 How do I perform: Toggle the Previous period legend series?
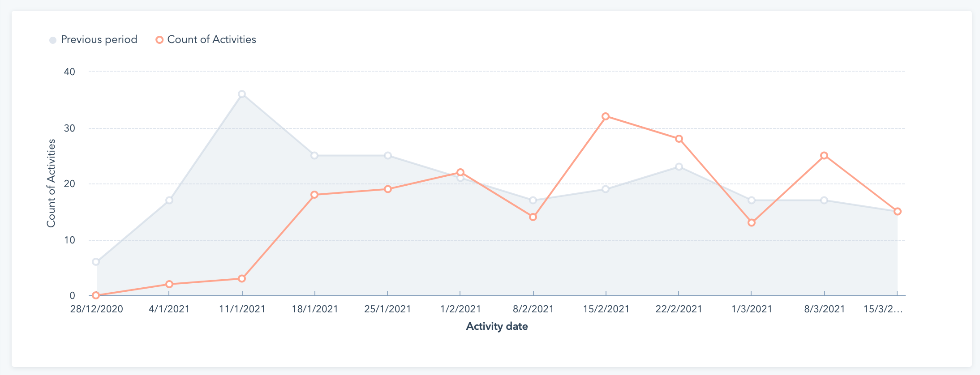(99, 40)
